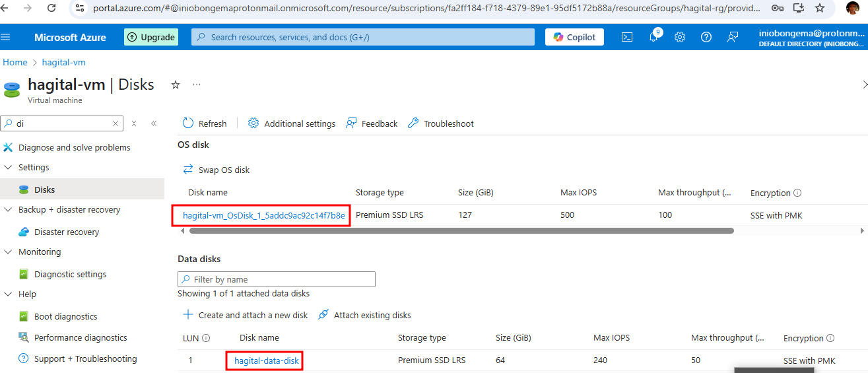Click Feedback in the command bar
The width and height of the screenshot is (868, 373).
[x=372, y=123]
